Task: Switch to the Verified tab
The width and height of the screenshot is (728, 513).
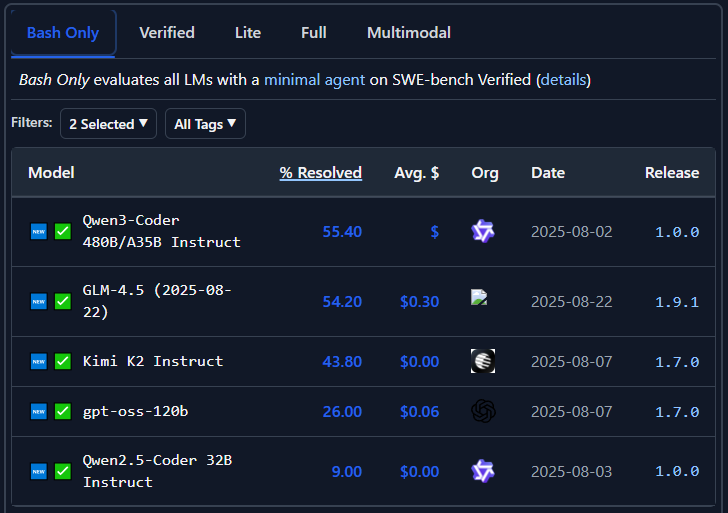Action: 167,33
